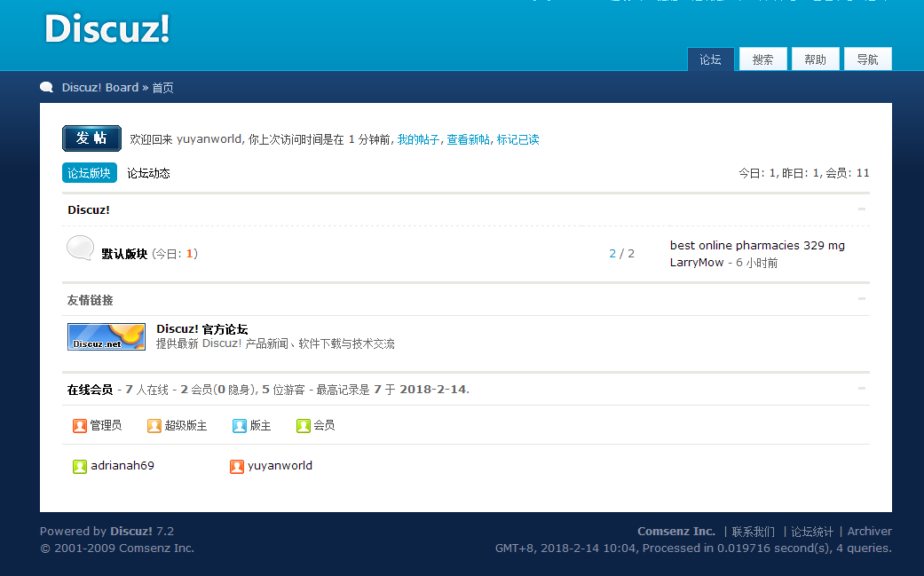Collapse the 在线会员 section
924x576 pixels.
coord(862,388)
